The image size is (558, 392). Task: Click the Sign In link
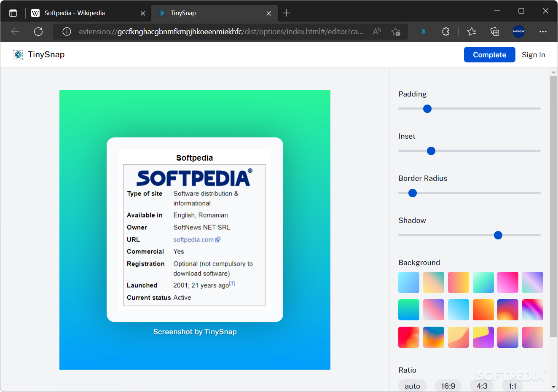[x=534, y=55]
